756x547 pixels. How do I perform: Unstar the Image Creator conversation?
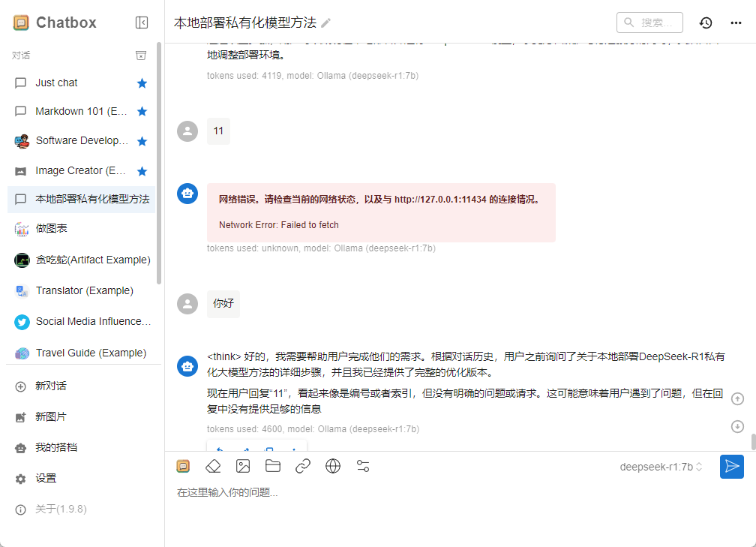[142, 171]
